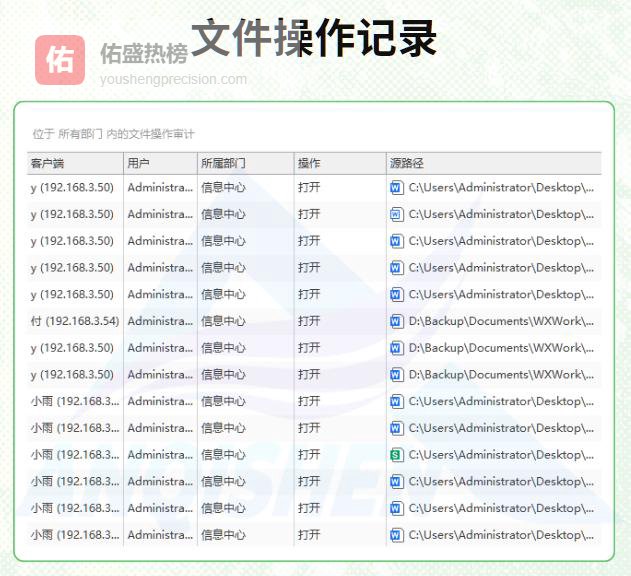
Task: Click the 源路径 column header
Action: [407, 163]
